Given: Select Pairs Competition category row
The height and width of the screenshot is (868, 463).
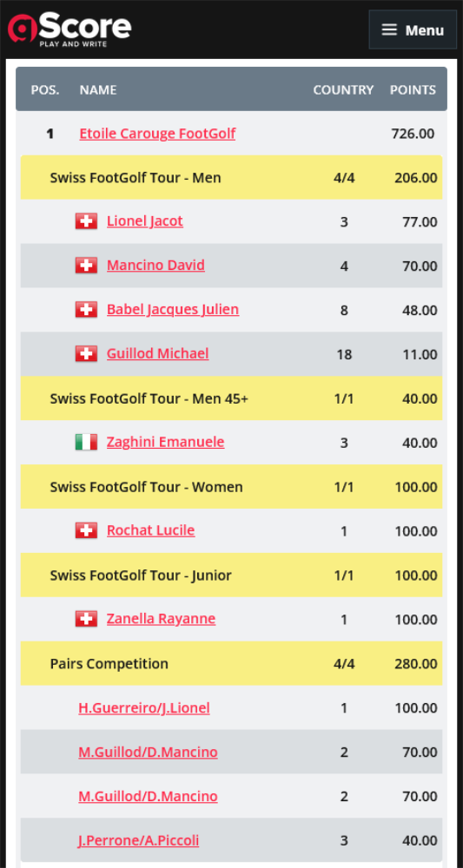Looking at the screenshot, I should pos(231,663).
